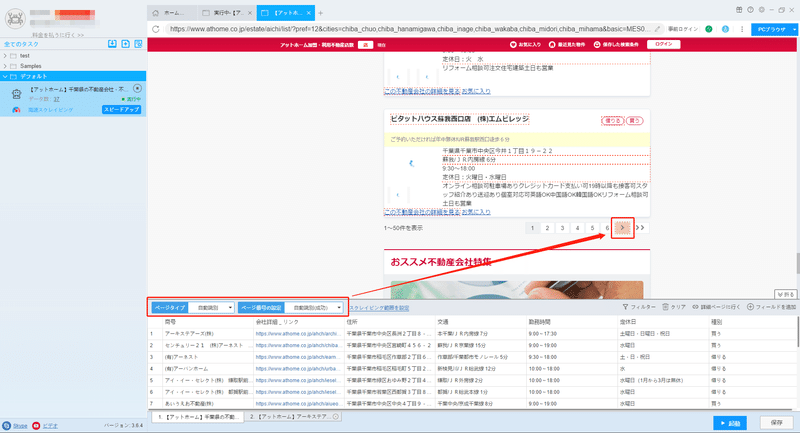Click the red video icon in status bar
This screenshot has width=800, height=433.
(36, 425)
